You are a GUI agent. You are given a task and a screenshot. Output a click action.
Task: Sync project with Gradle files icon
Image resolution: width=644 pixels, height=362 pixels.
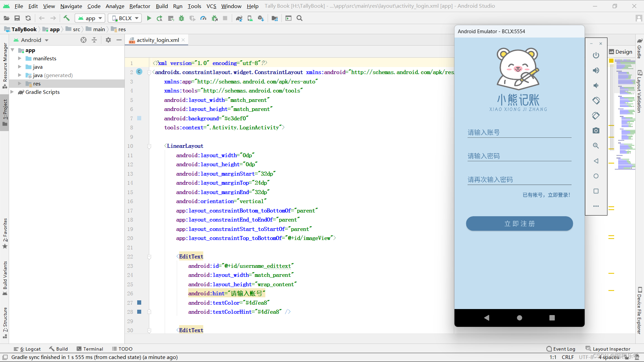(239, 18)
